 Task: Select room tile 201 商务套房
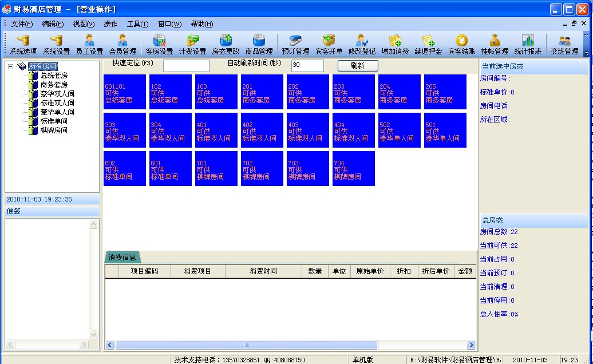[262, 92]
